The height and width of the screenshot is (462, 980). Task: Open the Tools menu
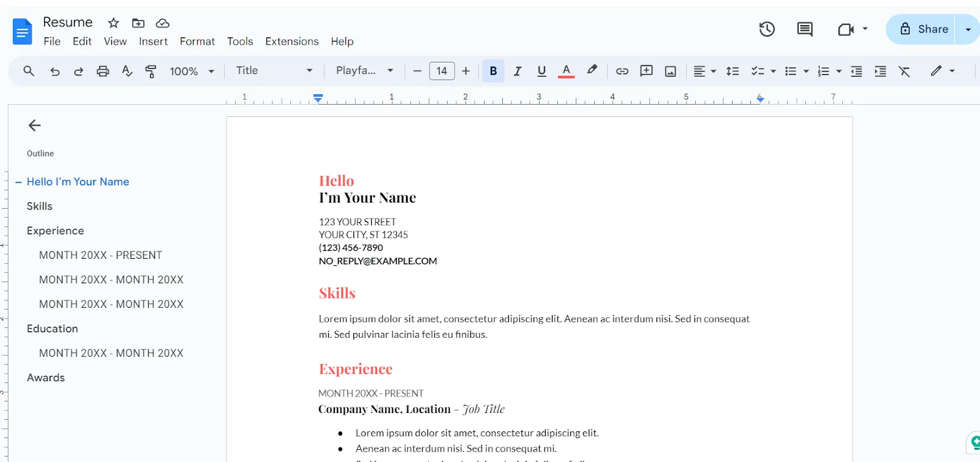[x=240, y=41]
